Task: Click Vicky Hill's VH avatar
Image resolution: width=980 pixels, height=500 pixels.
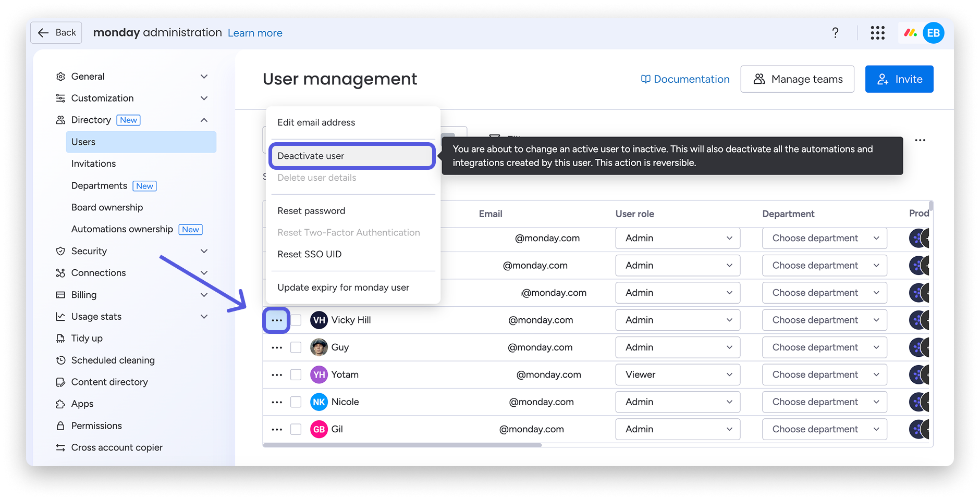Action: (x=319, y=320)
